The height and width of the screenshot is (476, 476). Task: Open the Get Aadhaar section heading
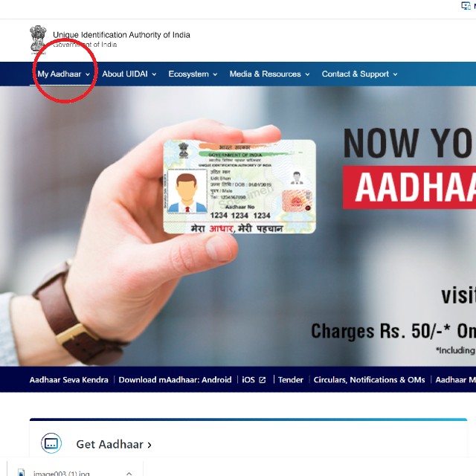click(114, 444)
